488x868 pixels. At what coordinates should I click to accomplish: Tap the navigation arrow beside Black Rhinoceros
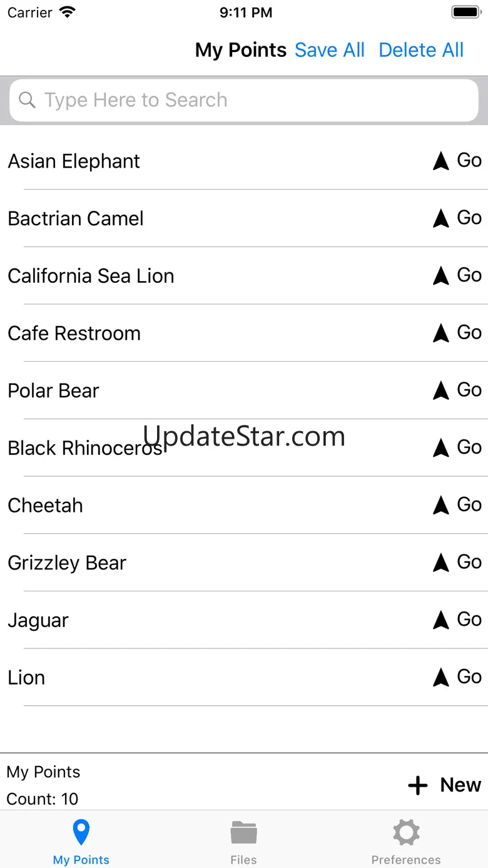pyautogui.click(x=441, y=448)
